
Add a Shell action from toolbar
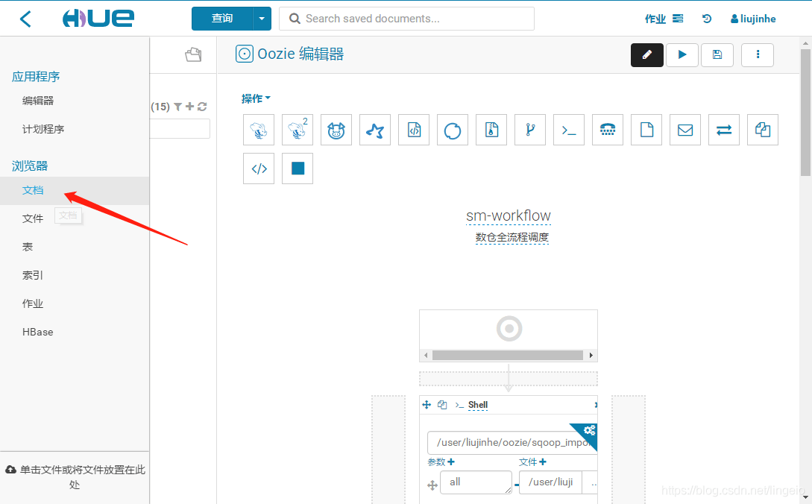pos(569,130)
